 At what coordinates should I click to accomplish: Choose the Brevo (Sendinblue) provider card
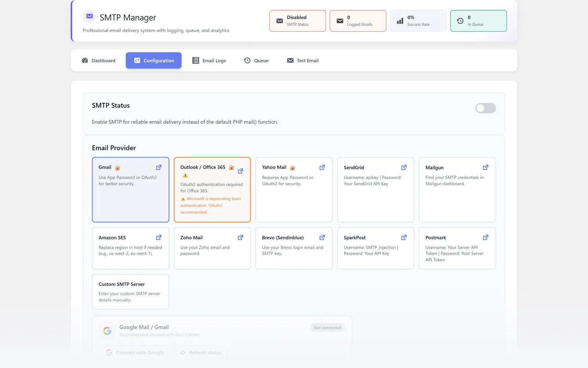294,248
